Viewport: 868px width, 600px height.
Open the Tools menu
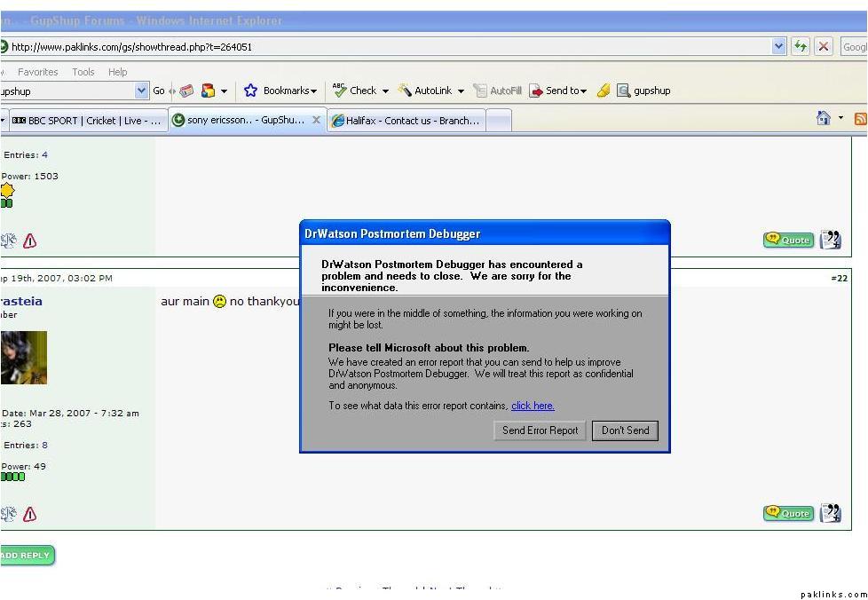pos(83,72)
